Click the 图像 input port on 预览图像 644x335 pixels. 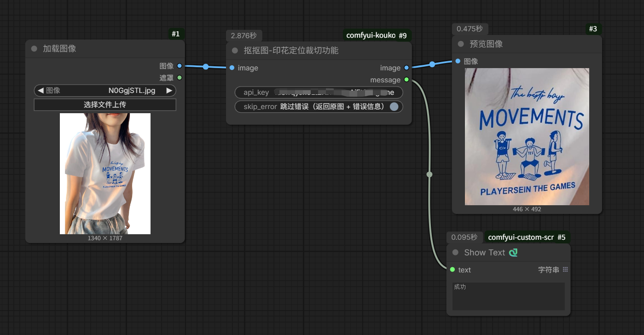click(x=458, y=61)
